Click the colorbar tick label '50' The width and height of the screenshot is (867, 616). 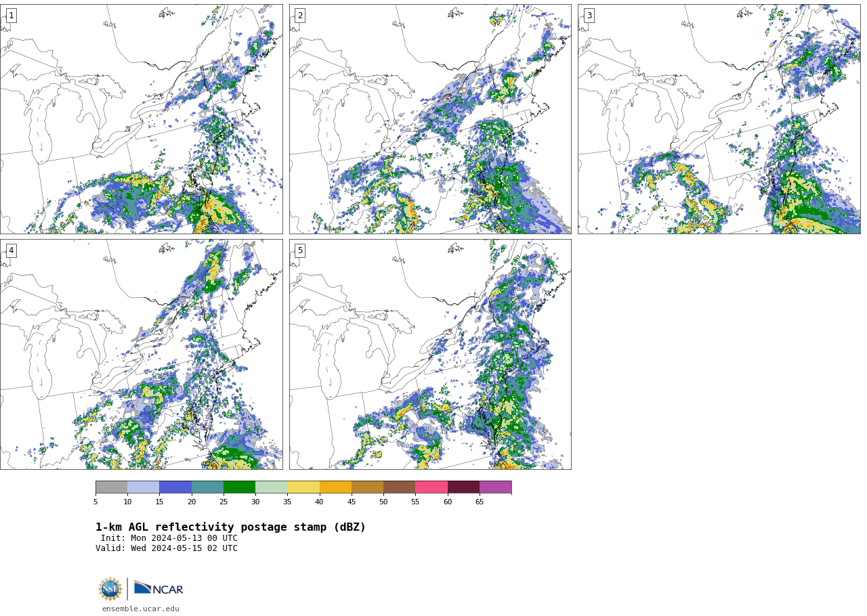(x=383, y=502)
